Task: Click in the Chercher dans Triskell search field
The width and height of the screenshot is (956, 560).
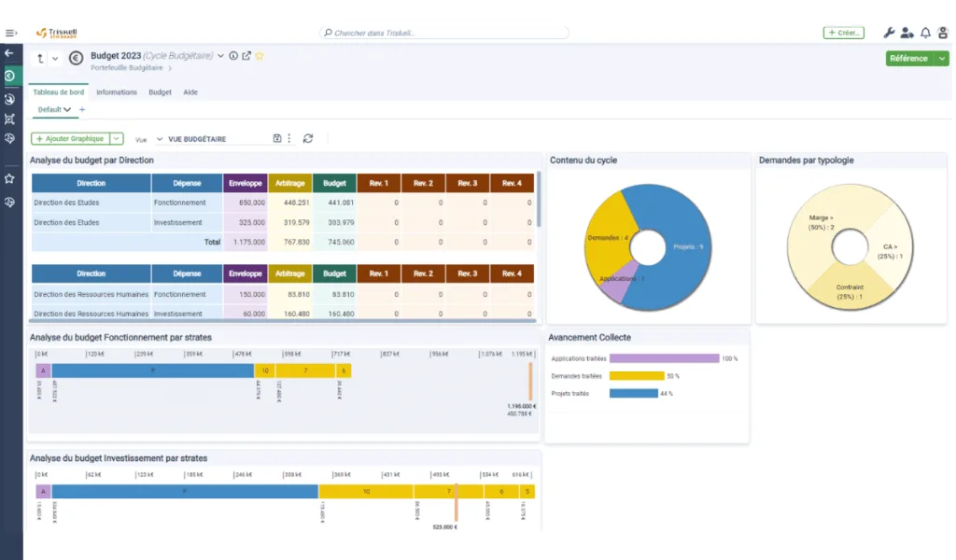Action: pos(443,33)
